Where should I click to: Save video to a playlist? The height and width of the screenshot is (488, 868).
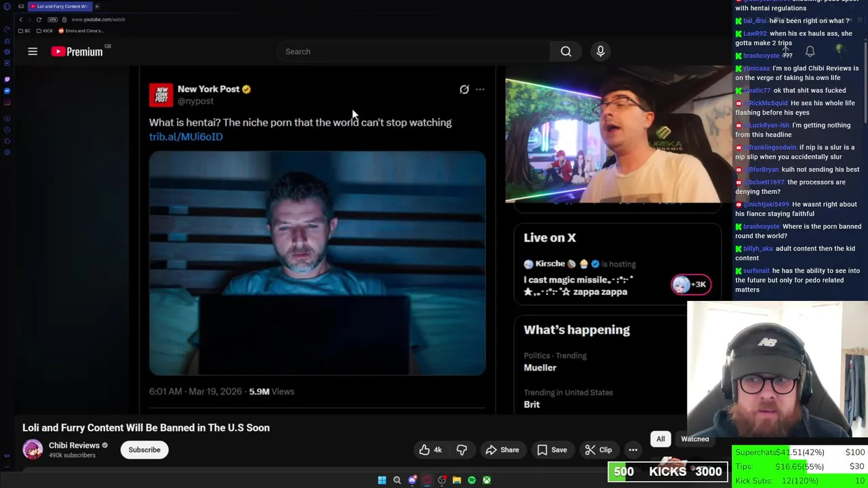552,450
